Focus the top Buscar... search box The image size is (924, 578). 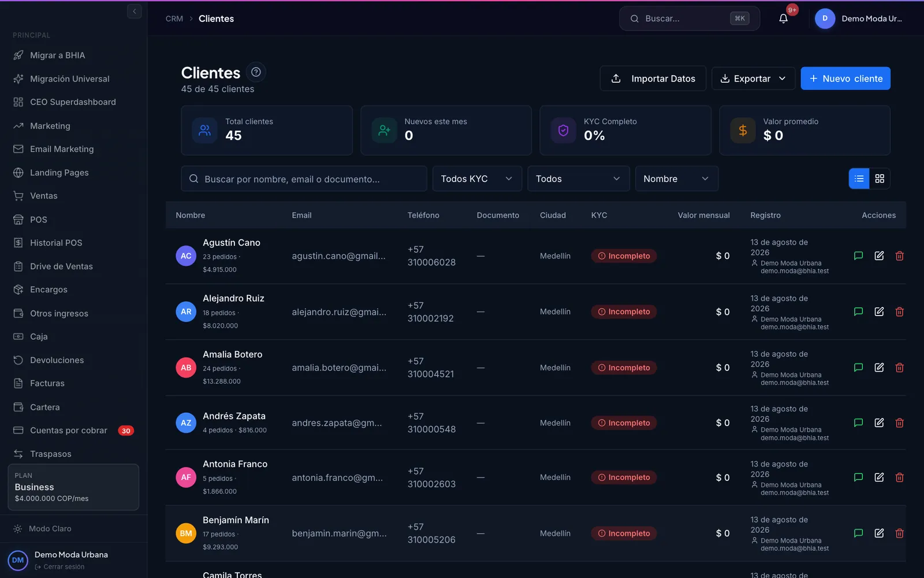coord(690,18)
